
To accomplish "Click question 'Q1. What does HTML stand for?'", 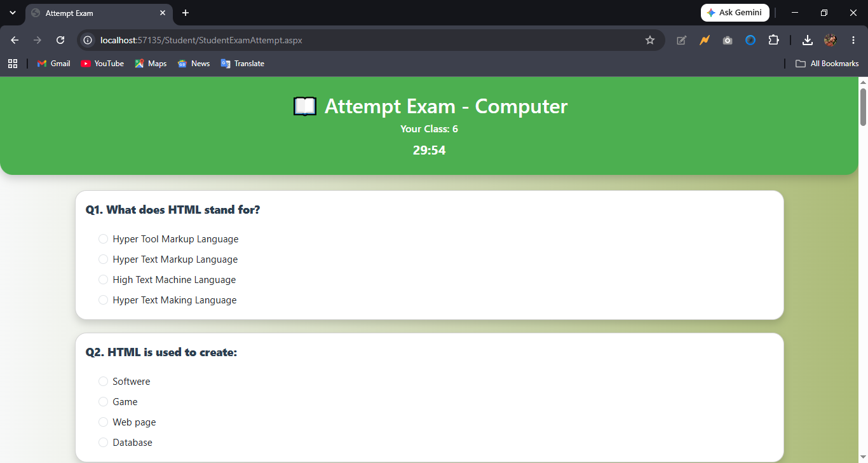I will 173,210.
